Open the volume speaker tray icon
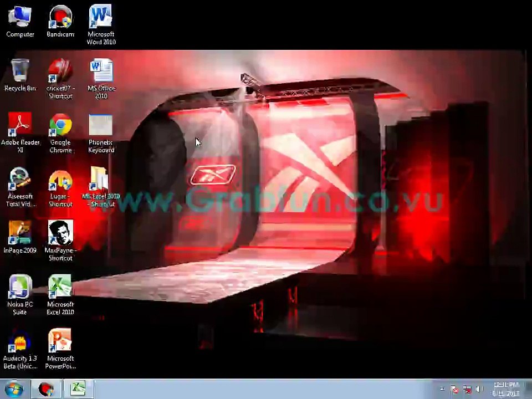The width and height of the screenshot is (532, 399). click(x=479, y=389)
